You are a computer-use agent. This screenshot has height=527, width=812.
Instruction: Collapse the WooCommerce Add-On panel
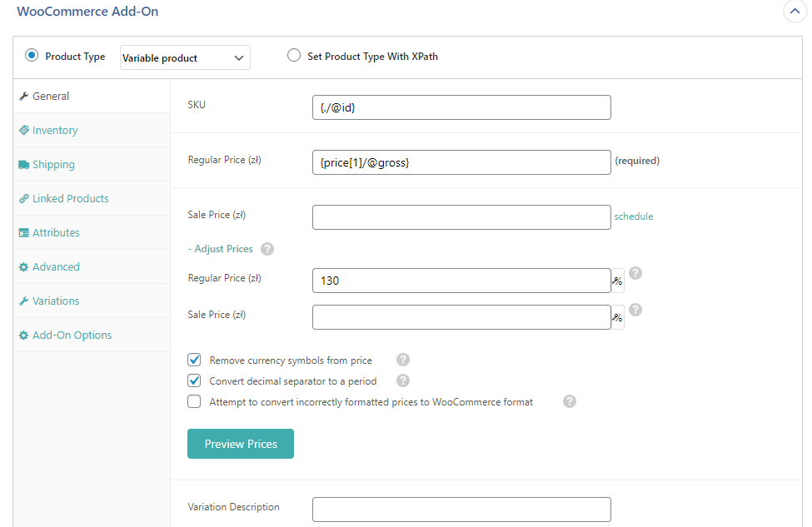[x=794, y=12]
